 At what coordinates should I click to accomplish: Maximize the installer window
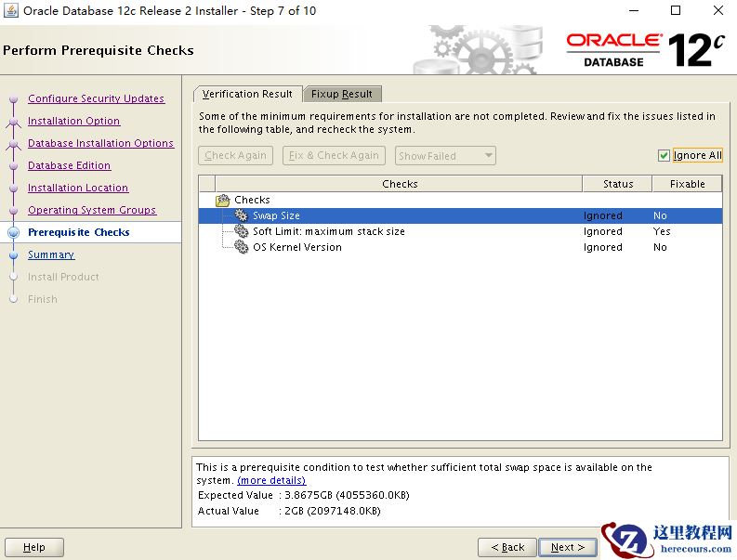[676, 10]
